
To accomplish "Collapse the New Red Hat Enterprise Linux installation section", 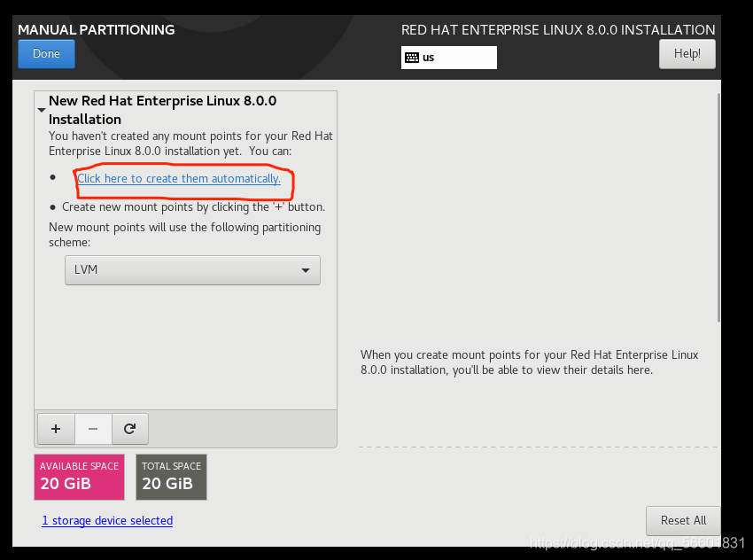I will (42, 110).
